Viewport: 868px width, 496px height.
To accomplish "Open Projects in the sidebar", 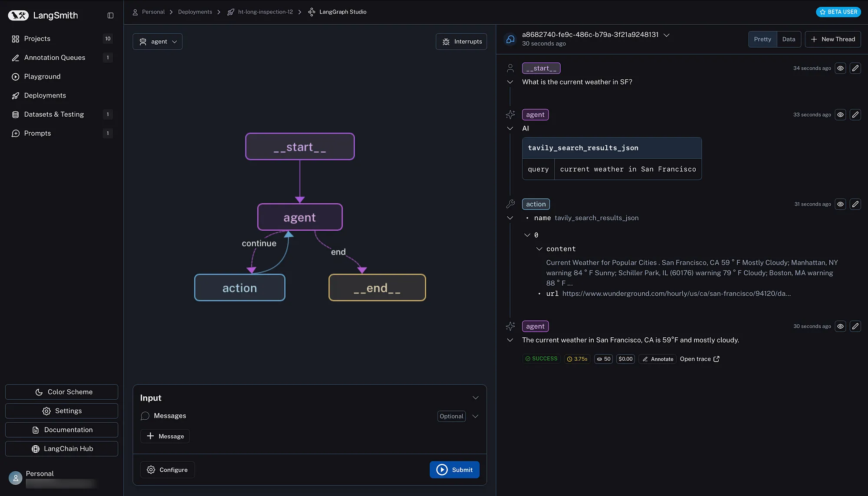I will tap(62, 39).
